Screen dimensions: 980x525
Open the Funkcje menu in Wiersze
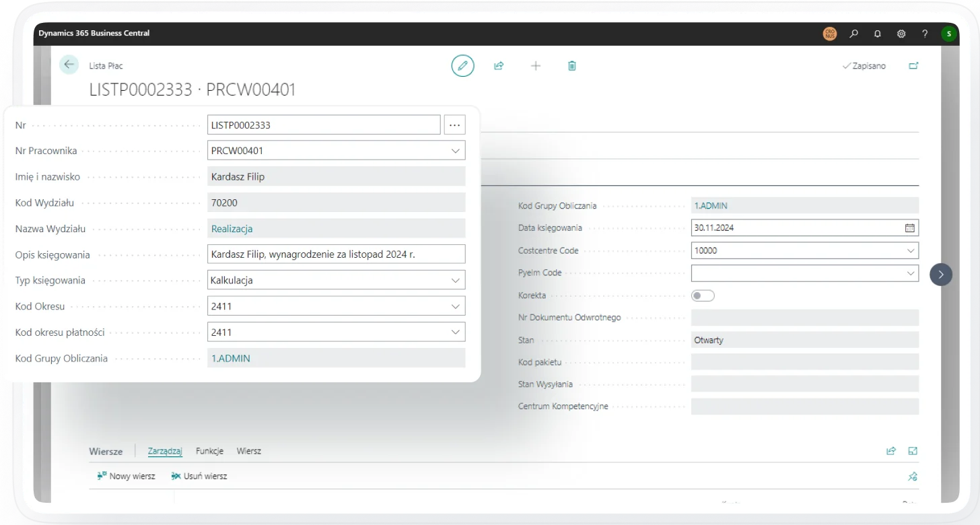point(209,451)
